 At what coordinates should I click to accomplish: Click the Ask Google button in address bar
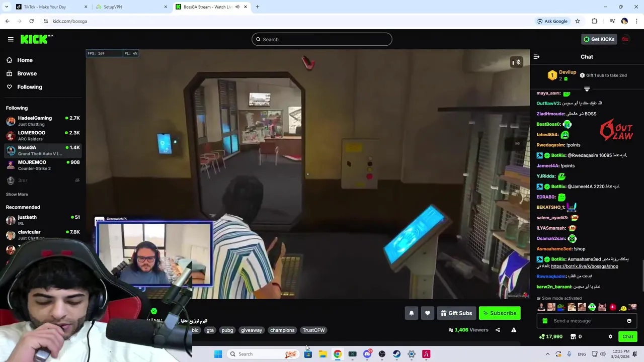coord(552,21)
